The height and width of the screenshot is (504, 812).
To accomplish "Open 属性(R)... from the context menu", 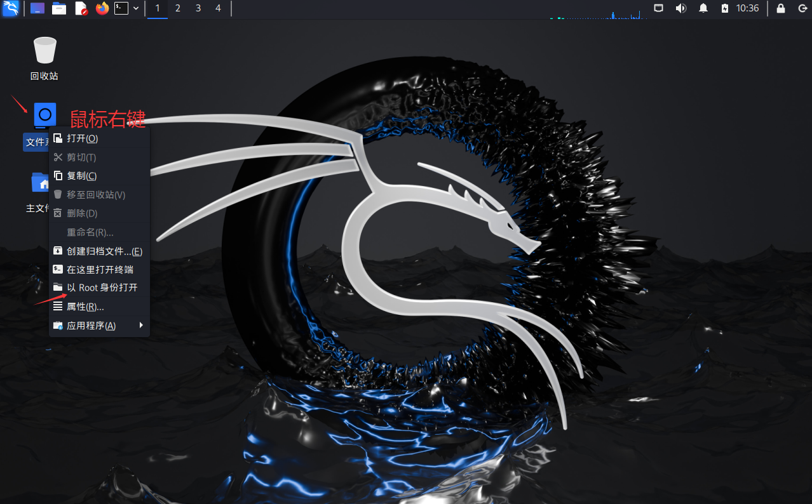I will pos(100,307).
